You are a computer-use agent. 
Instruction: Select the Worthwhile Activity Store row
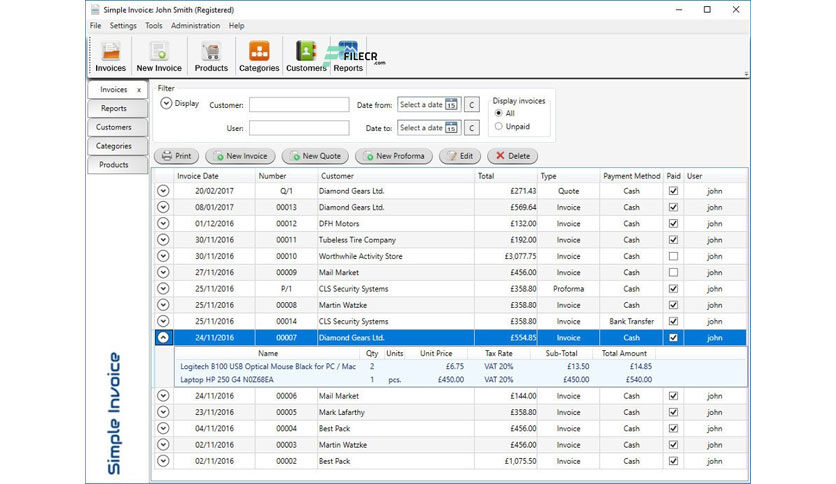point(451,256)
